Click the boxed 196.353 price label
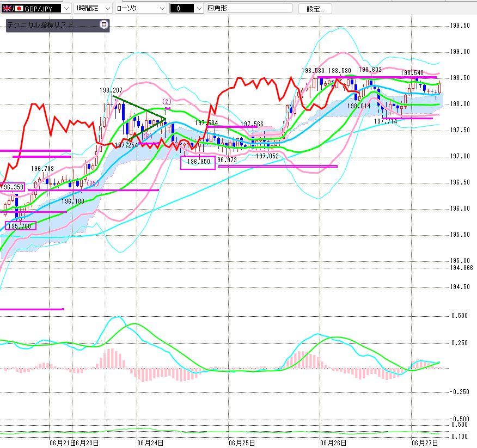Image resolution: width=477 pixels, height=448 pixels. click(x=12, y=187)
